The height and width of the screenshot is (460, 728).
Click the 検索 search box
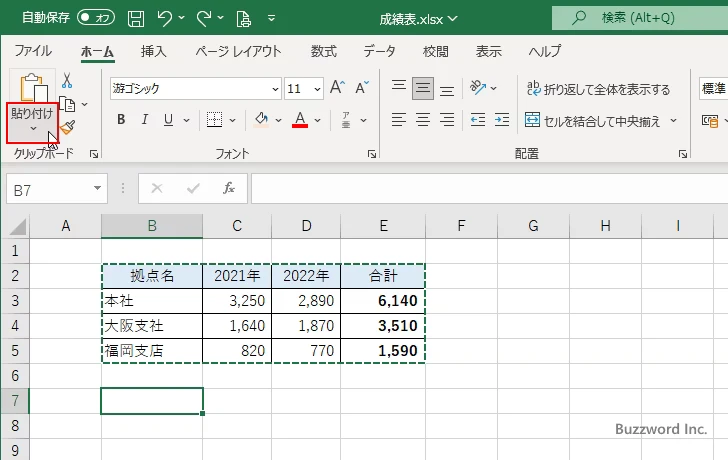pos(640,18)
